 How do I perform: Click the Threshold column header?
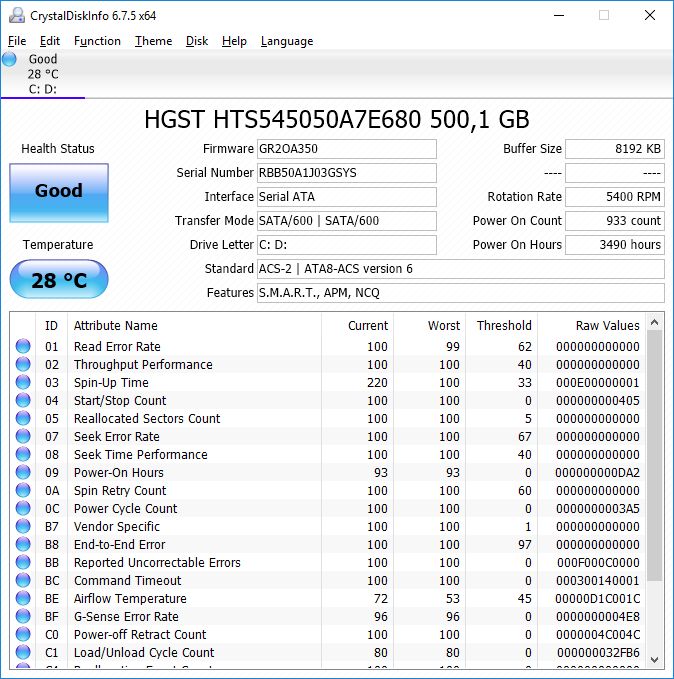pyautogui.click(x=501, y=325)
